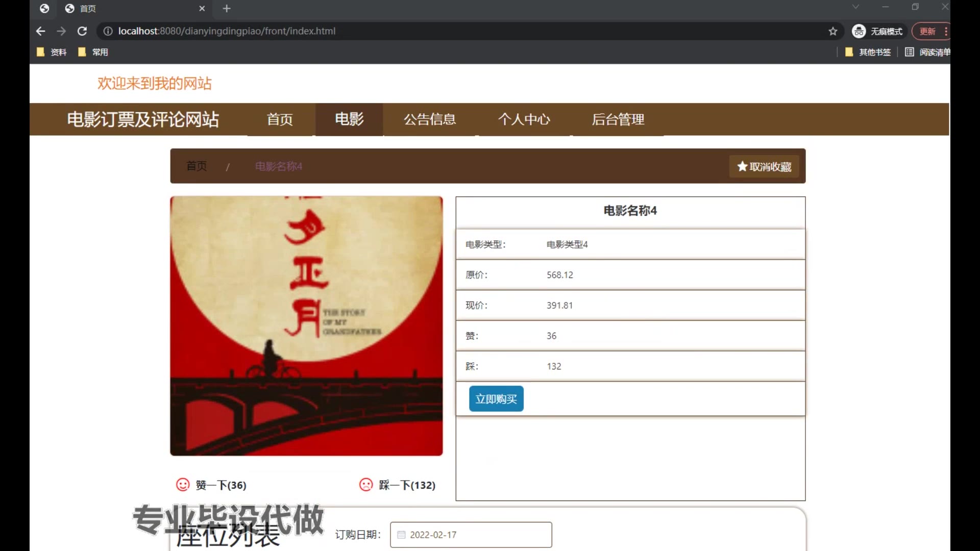Click the address bar URL
The height and width of the screenshot is (551, 980).
tap(227, 31)
